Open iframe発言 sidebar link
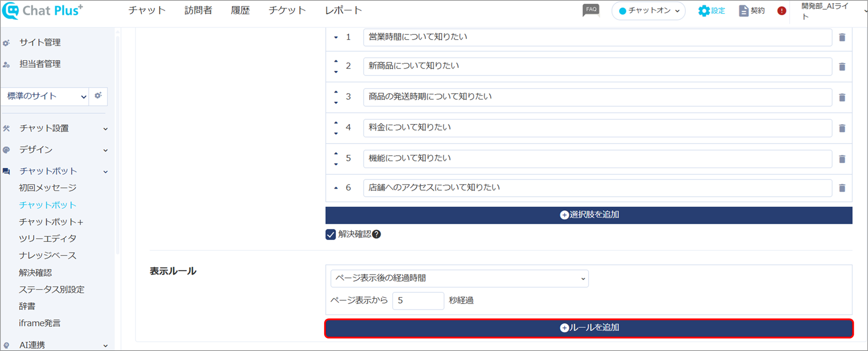The width and height of the screenshot is (868, 351). [x=40, y=323]
